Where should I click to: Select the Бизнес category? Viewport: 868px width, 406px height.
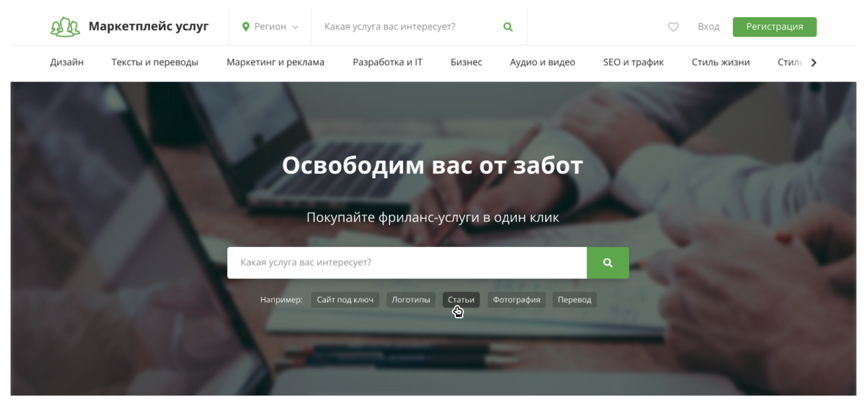coord(466,62)
